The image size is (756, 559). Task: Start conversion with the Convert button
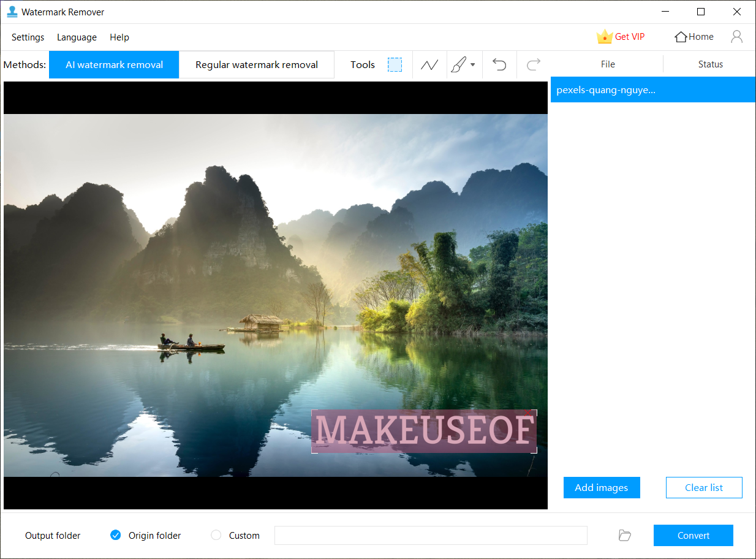pos(693,535)
